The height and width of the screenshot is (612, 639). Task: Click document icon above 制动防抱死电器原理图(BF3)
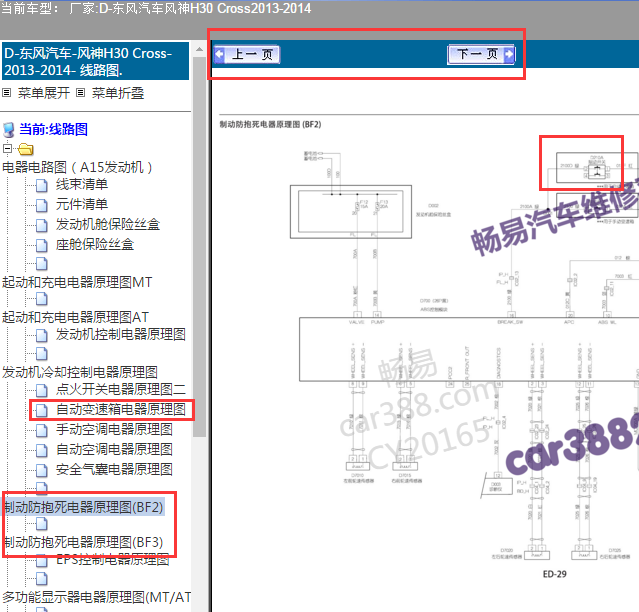point(42,524)
